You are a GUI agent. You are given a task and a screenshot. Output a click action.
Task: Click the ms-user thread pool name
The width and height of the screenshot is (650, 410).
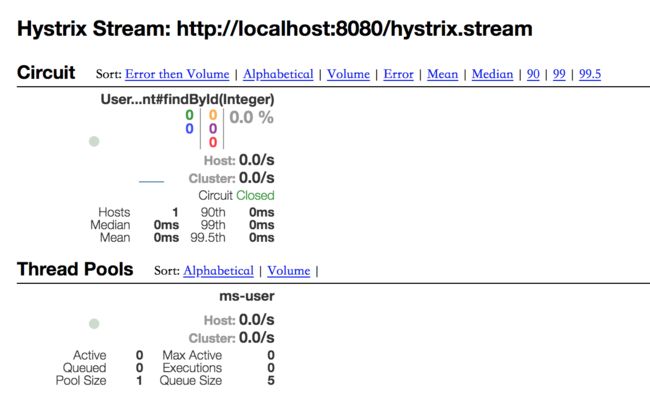247,296
